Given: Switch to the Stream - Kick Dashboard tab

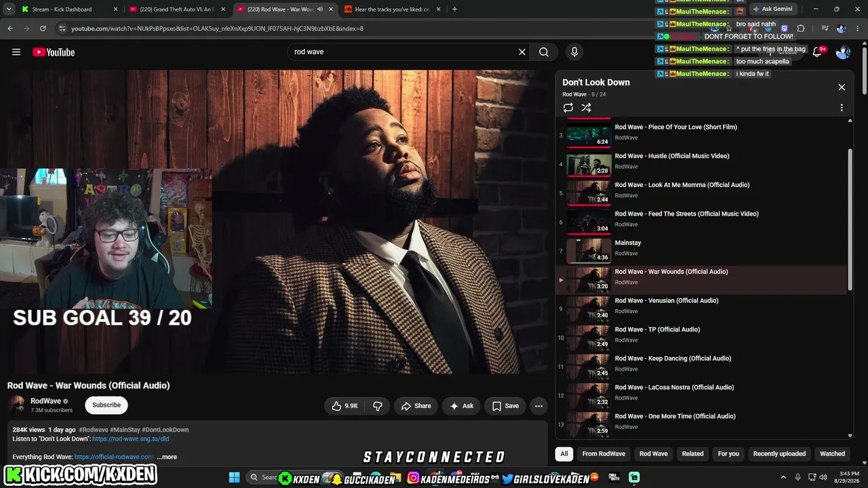Looking at the screenshot, I should [x=69, y=9].
